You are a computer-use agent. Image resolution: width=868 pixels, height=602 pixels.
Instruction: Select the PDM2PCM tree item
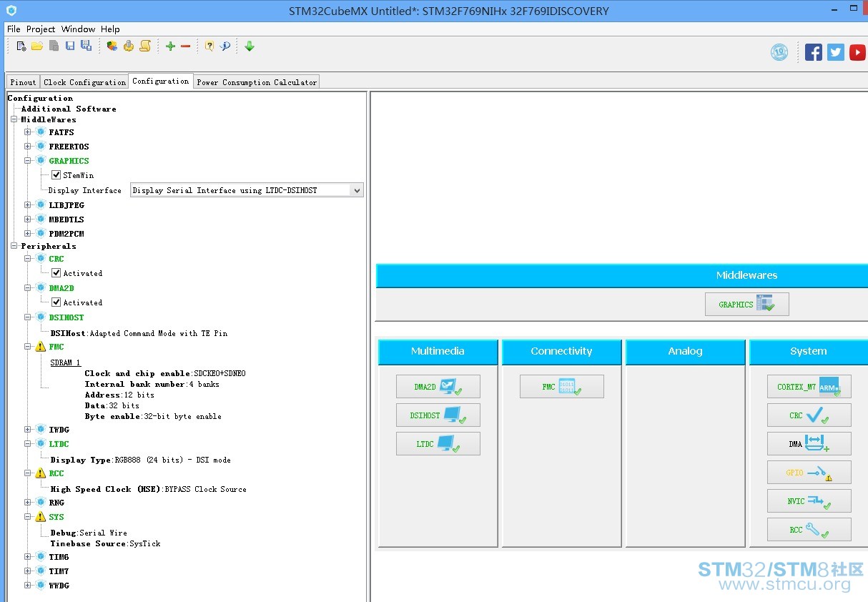(x=66, y=234)
